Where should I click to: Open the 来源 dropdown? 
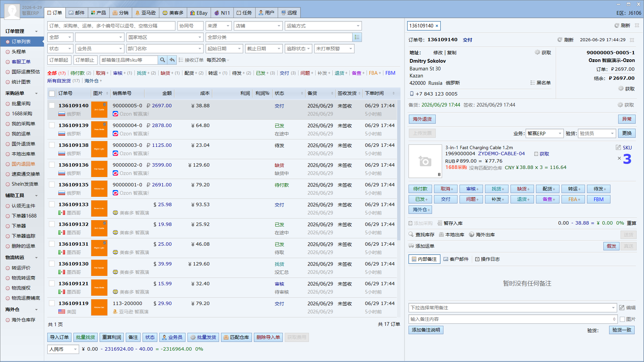218,26
